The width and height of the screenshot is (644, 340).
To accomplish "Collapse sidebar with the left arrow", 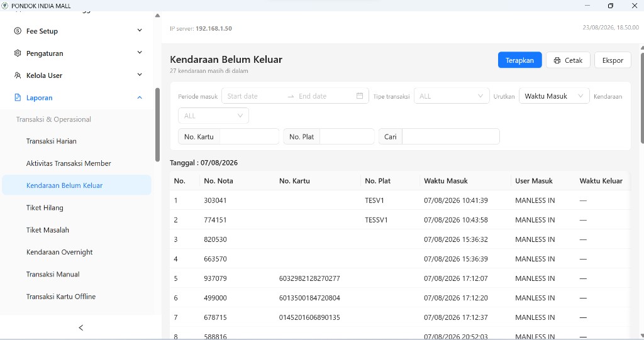I will pos(81,327).
